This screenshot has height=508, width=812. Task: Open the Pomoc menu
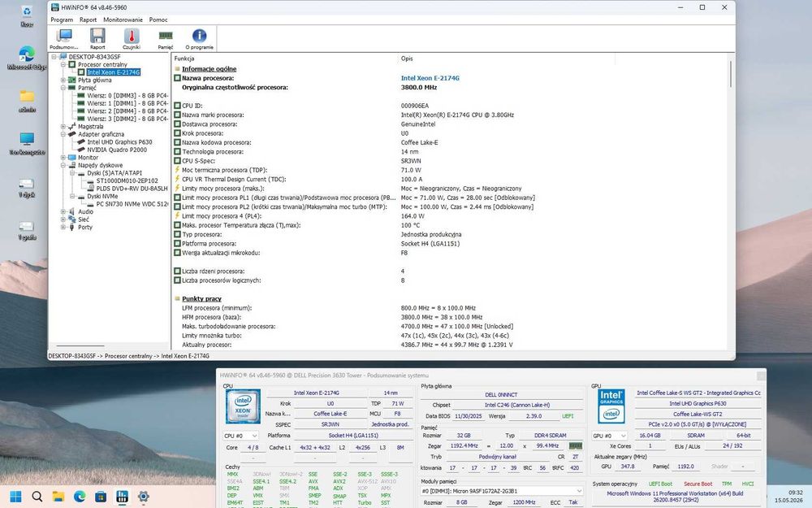(x=158, y=20)
